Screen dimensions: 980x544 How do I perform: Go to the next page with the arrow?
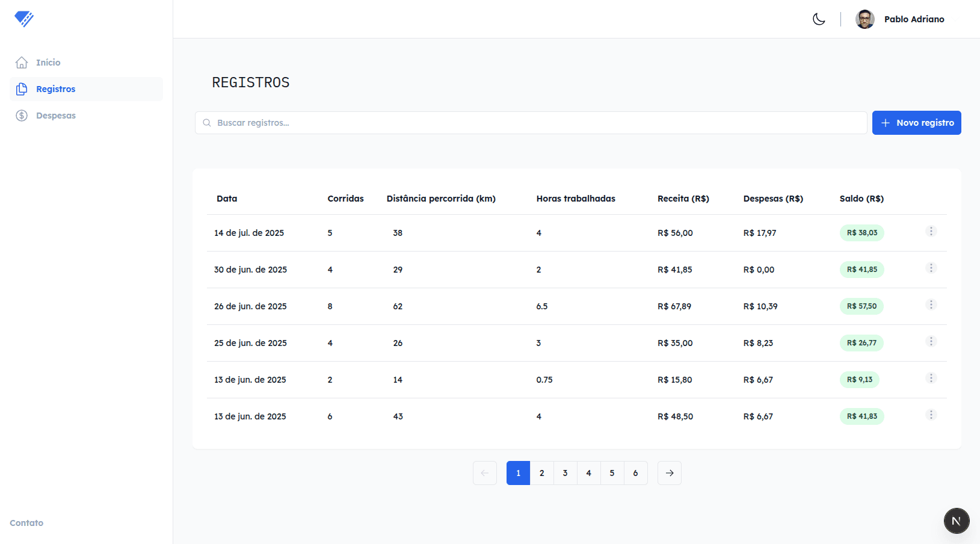click(x=669, y=473)
